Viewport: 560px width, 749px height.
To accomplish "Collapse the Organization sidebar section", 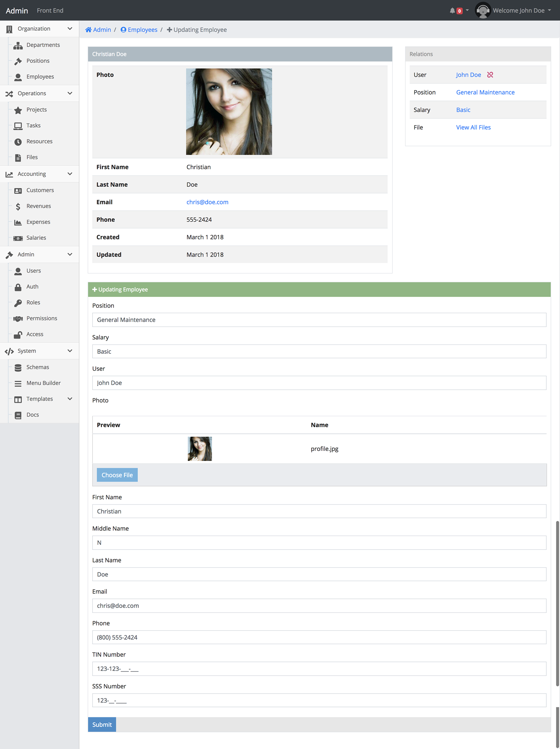I will click(70, 29).
